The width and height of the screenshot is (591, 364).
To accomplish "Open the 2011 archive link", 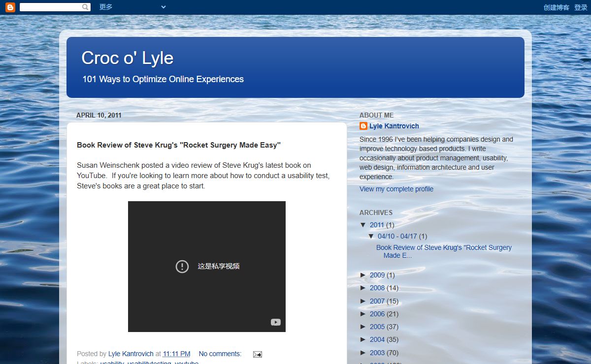I will 377,225.
